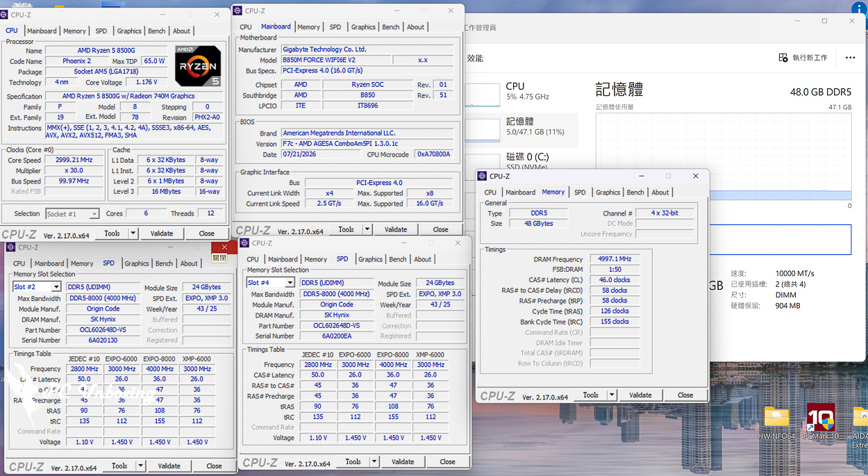Click Tools button in the Mainboard window

pos(347,229)
